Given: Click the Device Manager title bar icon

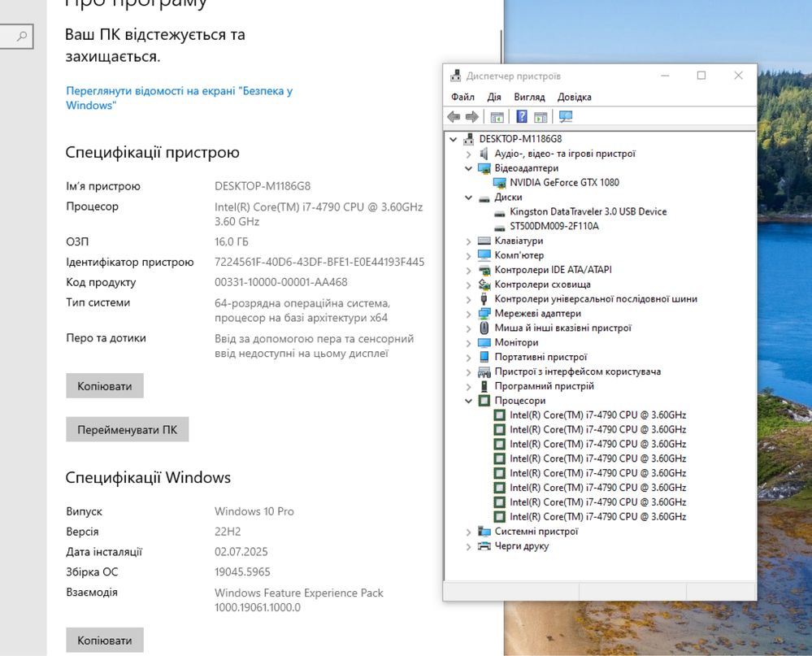Looking at the screenshot, I should pos(455,76).
